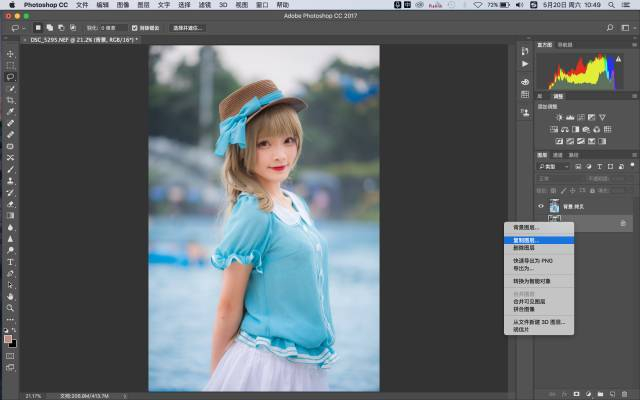Select the Crop tool
This screenshot has width=640, height=400.
(10, 100)
